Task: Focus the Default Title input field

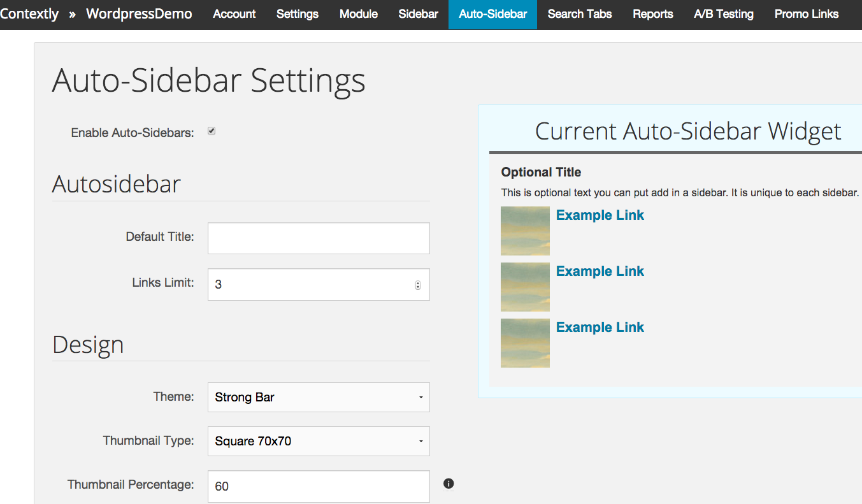Action: coord(319,238)
